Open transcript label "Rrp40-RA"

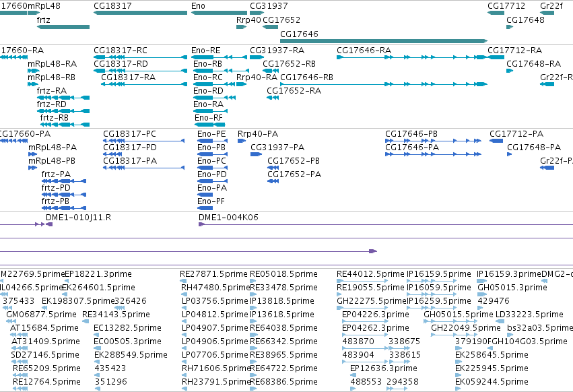(x=257, y=77)
